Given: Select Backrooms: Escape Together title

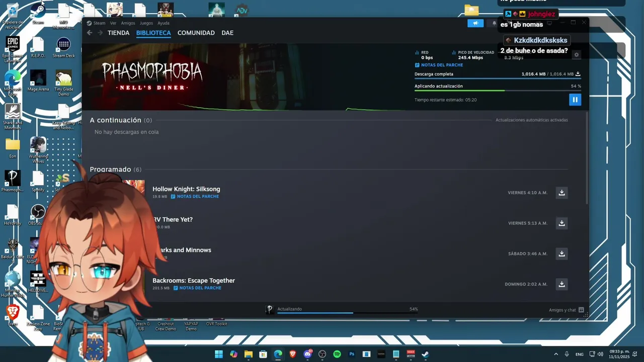Looking at the screenshot, I should [x=194, y=281].
